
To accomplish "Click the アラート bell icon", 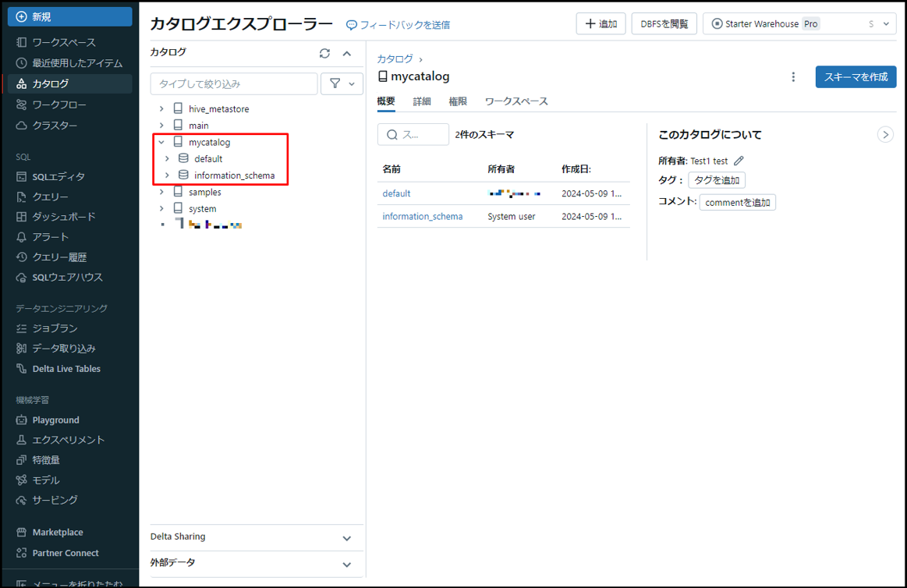I will pos(21,237).
